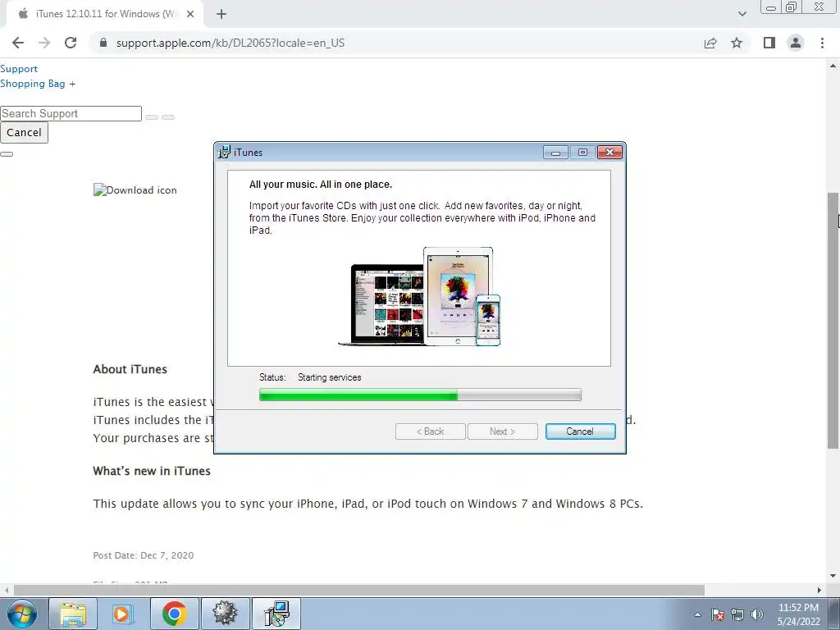Open Action Center flag icon
The image size is (840, 630).
[x=718, y=614]
